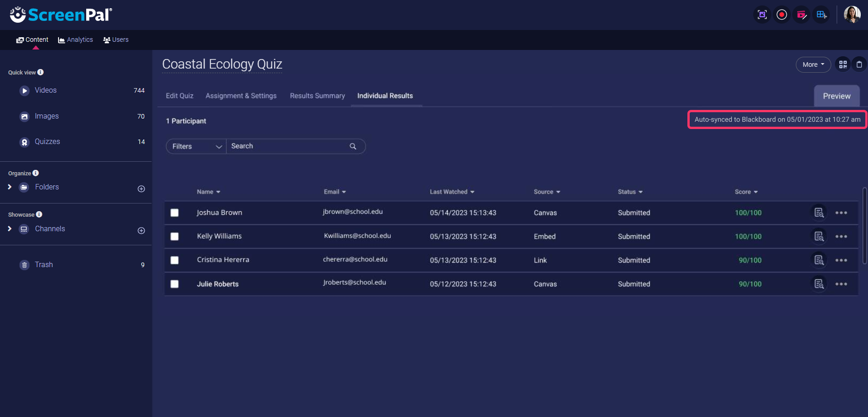
Task: Start recording with the red record button
Action: [782, 15]
